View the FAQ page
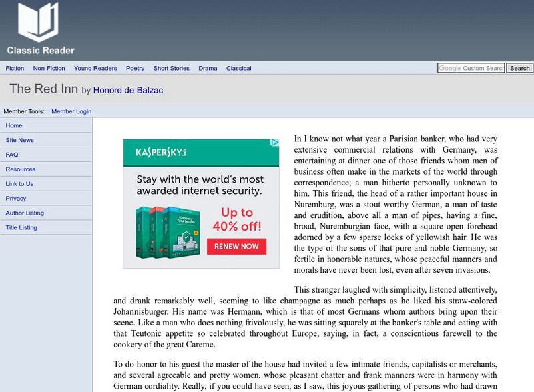Viewport: 534px width, 392px height. coord(12,155)
